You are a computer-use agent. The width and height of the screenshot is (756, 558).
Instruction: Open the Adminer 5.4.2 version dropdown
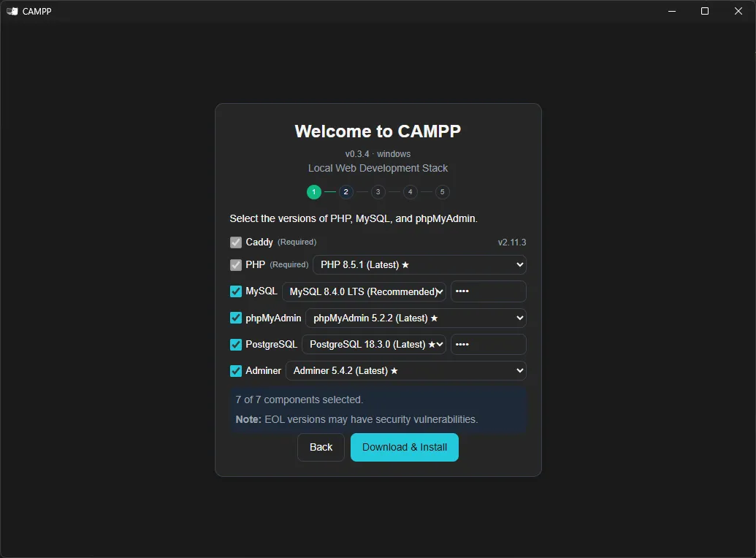pos(406,371)
